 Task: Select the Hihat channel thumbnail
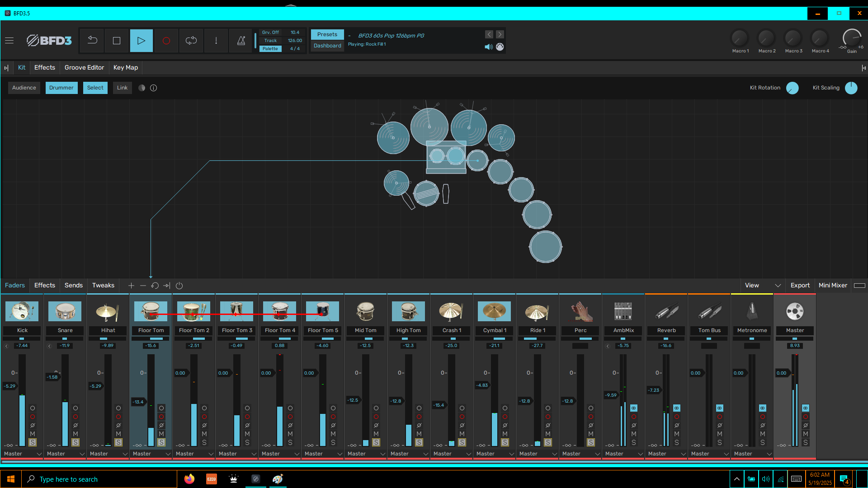(108, 311)
